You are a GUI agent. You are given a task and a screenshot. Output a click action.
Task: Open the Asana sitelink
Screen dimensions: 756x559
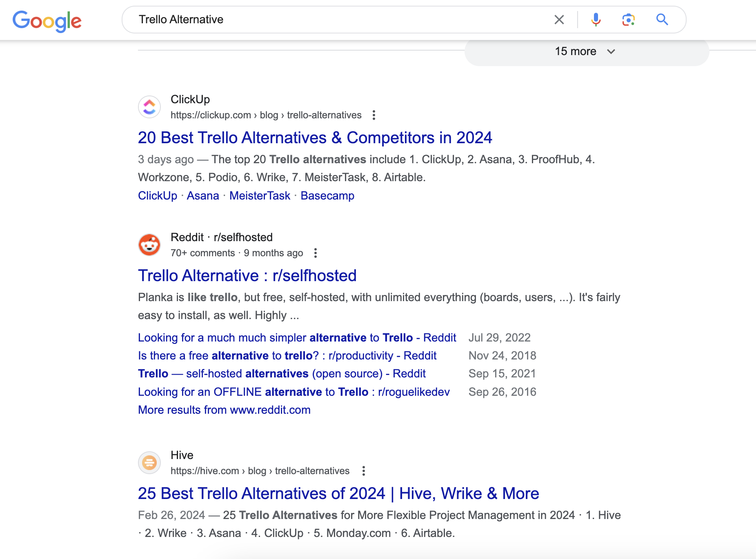[203, 196]
